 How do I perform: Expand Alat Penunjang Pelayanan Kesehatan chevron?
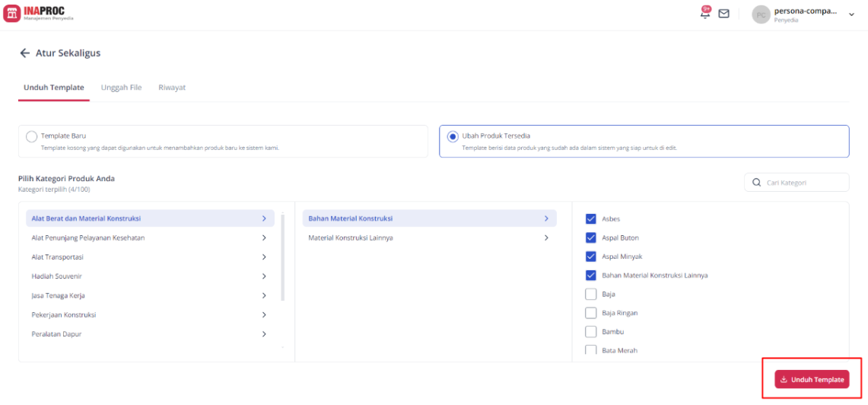pyautogui.click(x=264, y=238)
